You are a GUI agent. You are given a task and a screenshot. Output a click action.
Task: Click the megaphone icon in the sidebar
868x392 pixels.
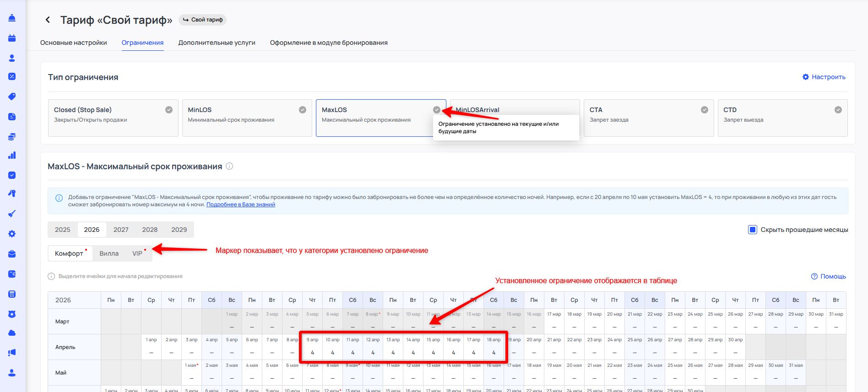(x=12, y=353)
